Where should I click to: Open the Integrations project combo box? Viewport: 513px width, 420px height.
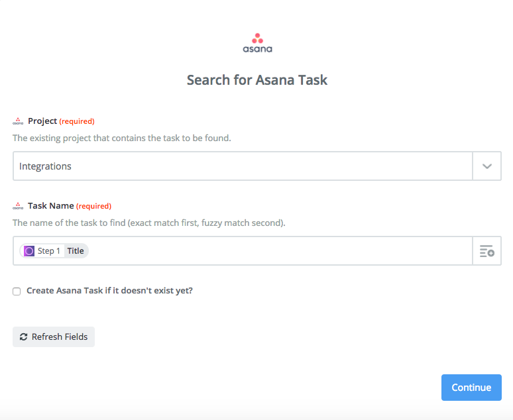pos(256,166)
